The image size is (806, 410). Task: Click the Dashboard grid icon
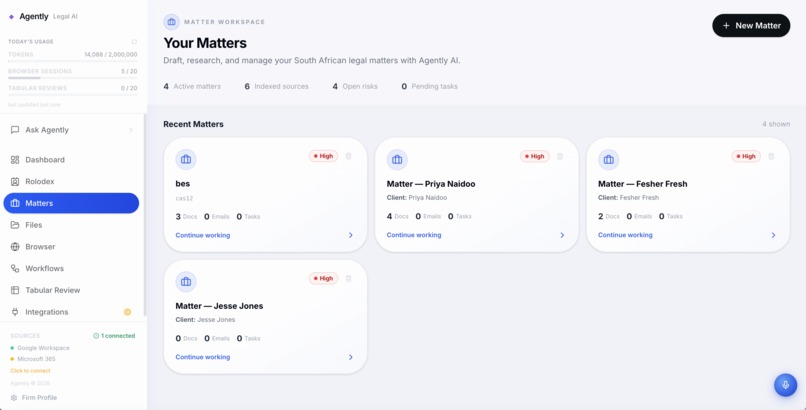(15, 160)
